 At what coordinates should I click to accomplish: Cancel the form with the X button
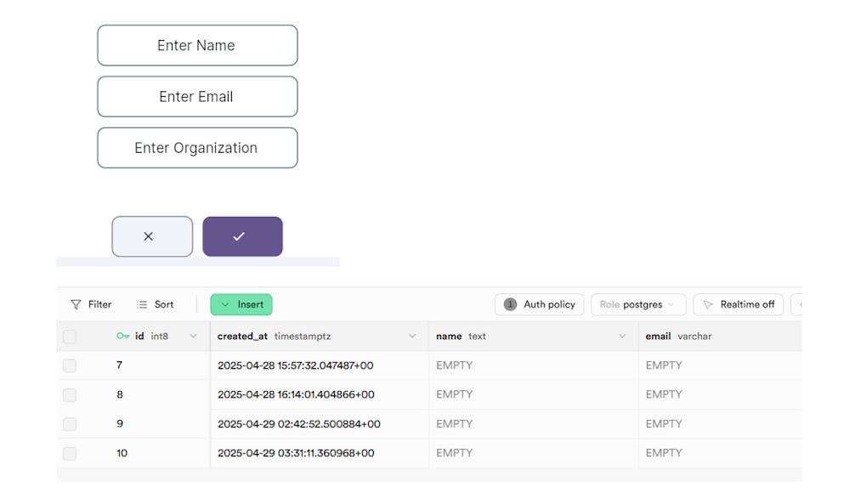pos(152,236)
